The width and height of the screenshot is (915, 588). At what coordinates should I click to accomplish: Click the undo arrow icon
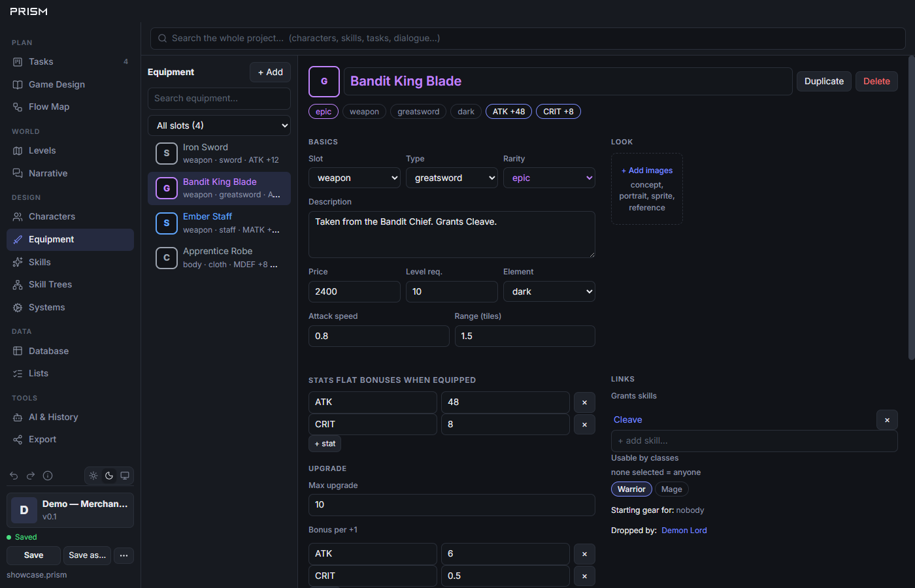[x=14, y=476]
